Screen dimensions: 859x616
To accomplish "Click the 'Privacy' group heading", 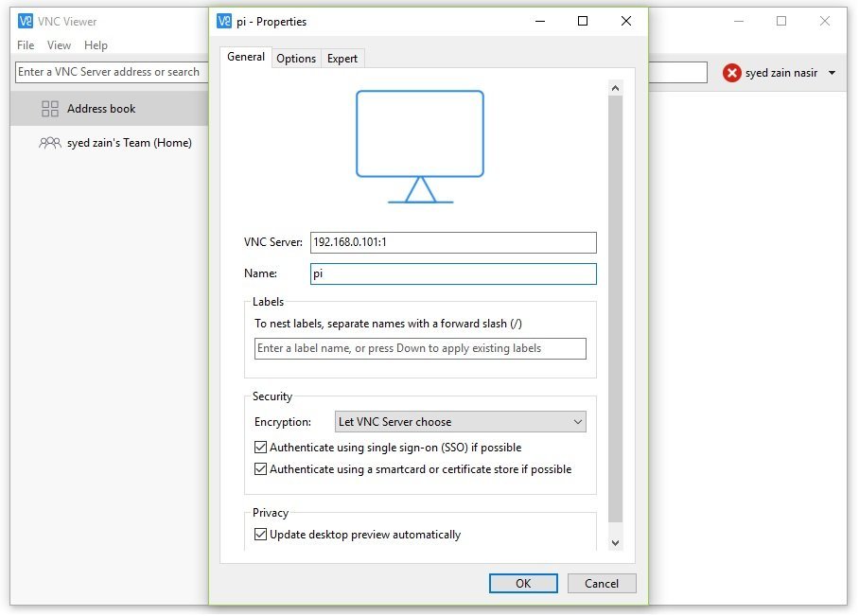I will (270, 514).
